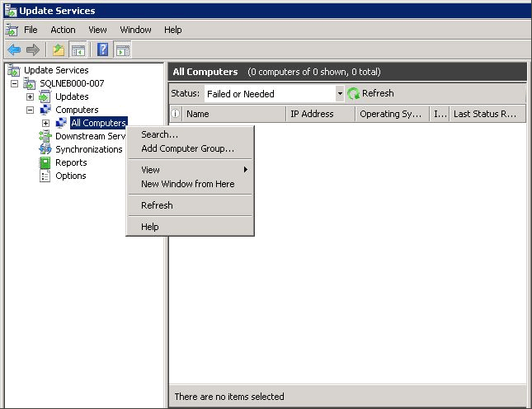Expand the All Computers tree node

point(46,123)
